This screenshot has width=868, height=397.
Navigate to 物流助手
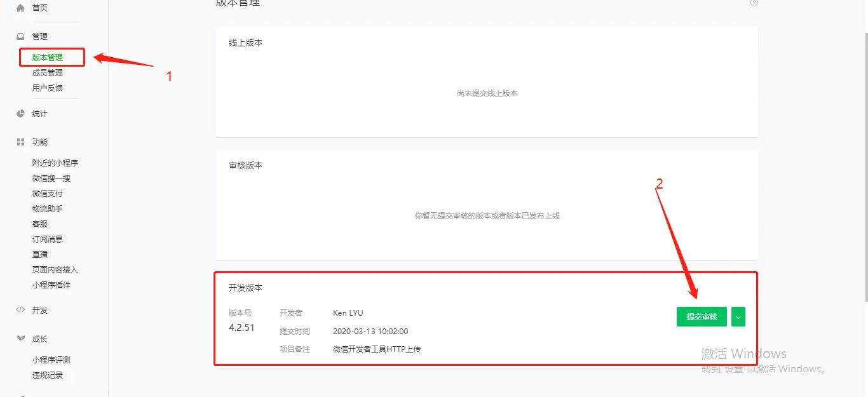point(48,209)
